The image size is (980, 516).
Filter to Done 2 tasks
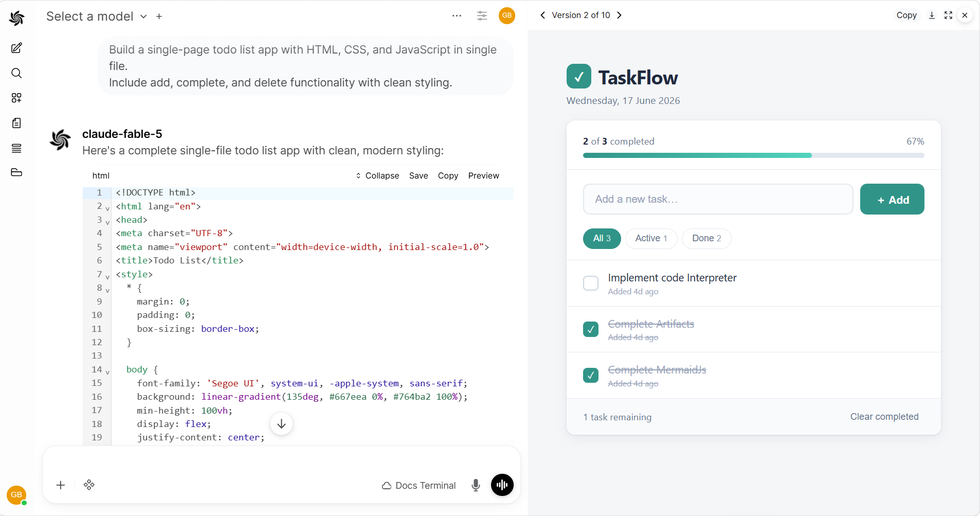706,238
